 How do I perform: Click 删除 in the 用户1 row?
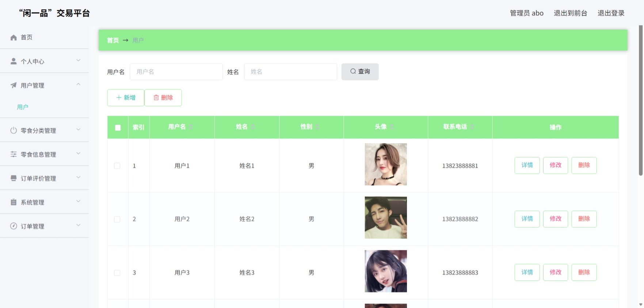tap(584, 165)
